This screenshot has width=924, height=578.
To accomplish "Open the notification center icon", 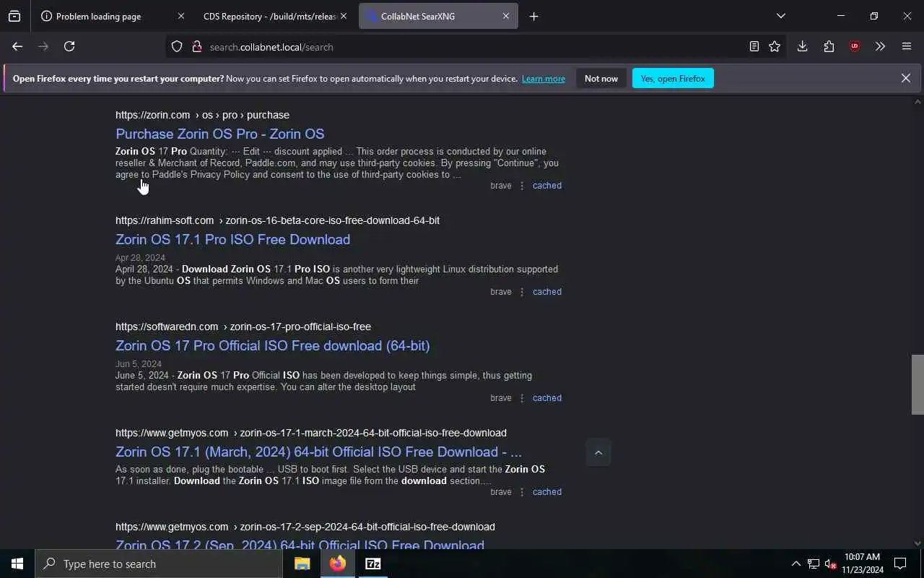I will tap(900, 564).
